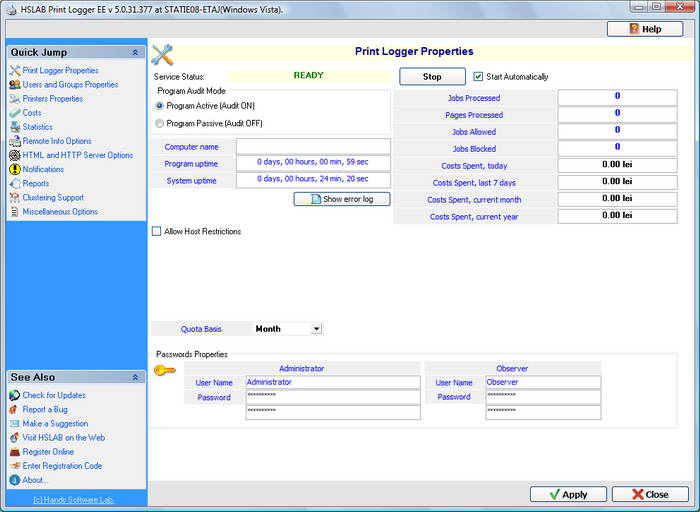Click the Visit HSLAB on the Web icon

coord(15,437)
